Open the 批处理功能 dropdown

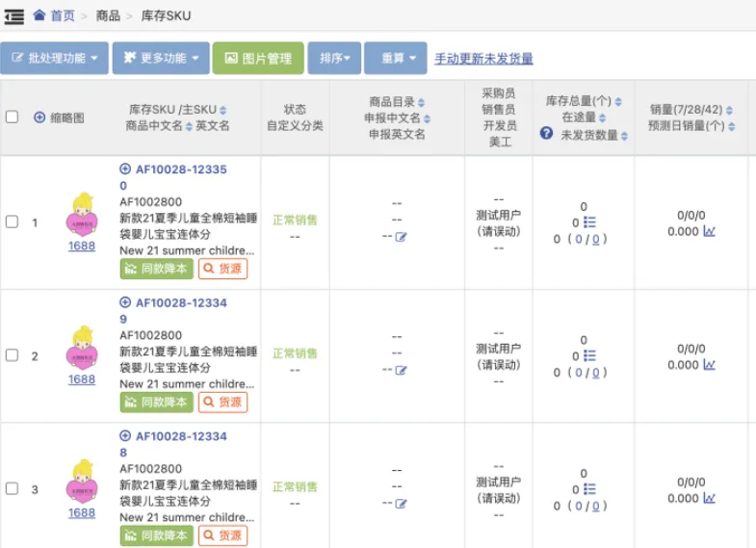[54, 59]
